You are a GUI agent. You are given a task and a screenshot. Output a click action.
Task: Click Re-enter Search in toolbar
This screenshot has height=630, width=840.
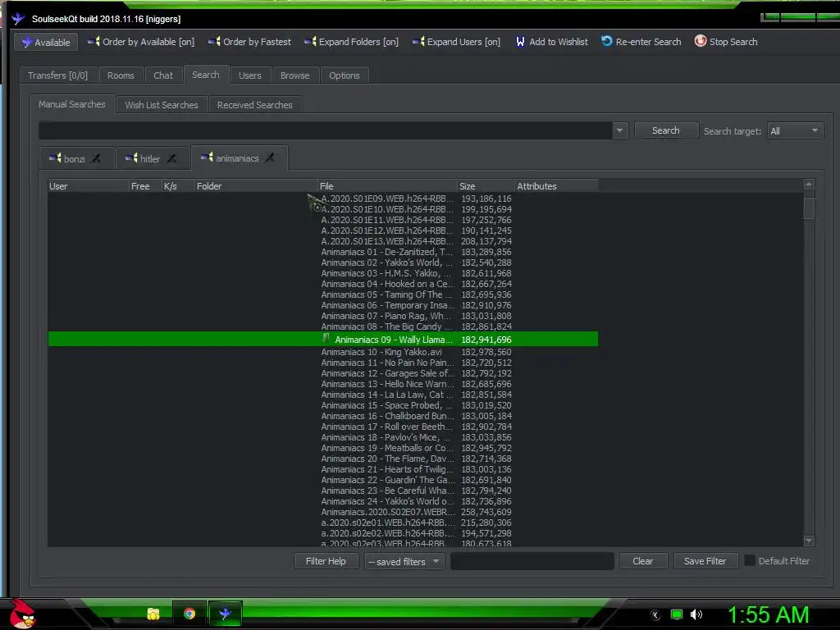[x=641, y=42]
